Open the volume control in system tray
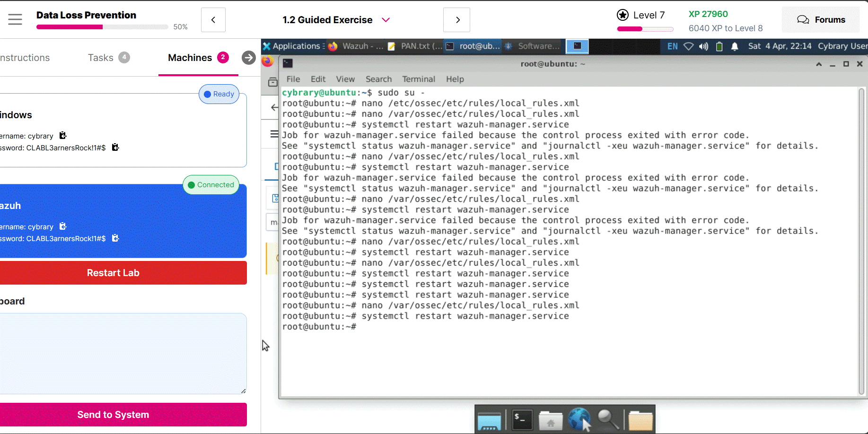The height and width of the screenshot is (434, 868). 704,46
